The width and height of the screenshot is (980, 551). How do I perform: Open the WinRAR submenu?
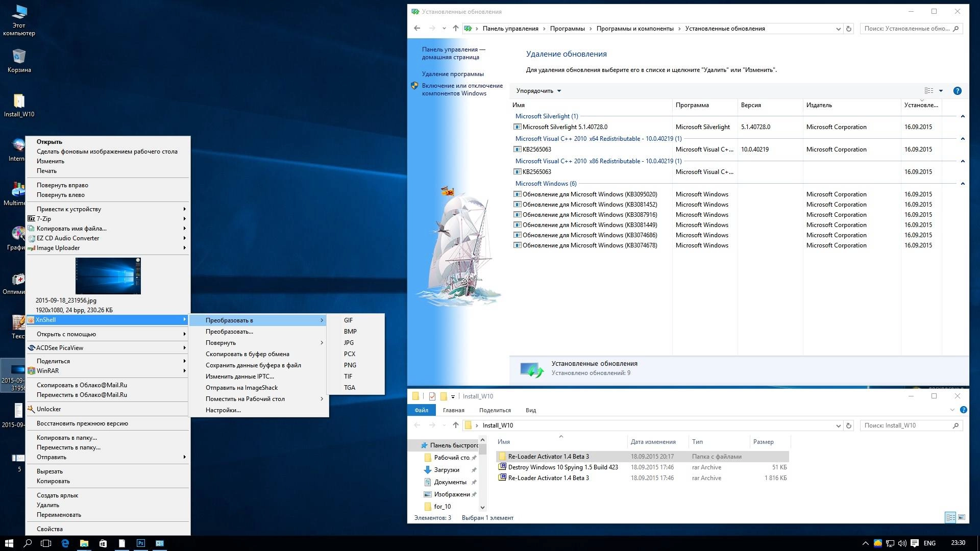[x=108, y=371]
